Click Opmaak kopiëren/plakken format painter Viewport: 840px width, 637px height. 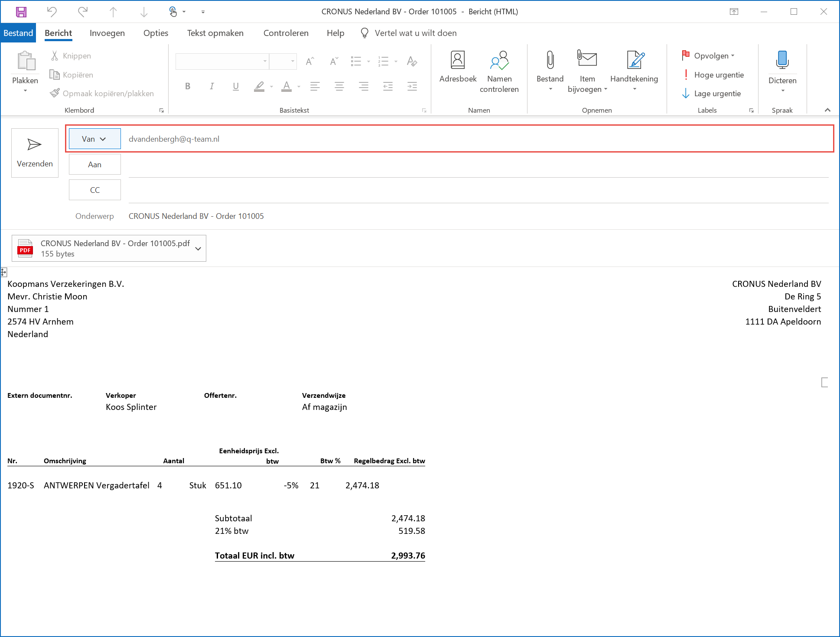(x=102, y=93)
